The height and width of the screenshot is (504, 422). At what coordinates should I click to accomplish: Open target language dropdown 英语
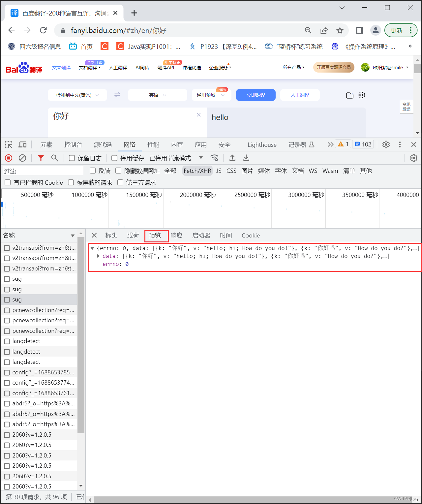tap(158, 95)
